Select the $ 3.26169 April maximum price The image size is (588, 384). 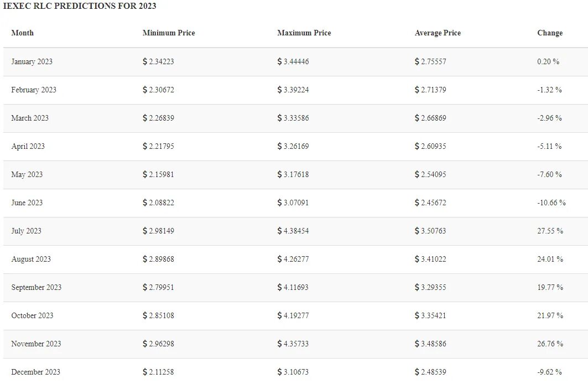[293, 146]
